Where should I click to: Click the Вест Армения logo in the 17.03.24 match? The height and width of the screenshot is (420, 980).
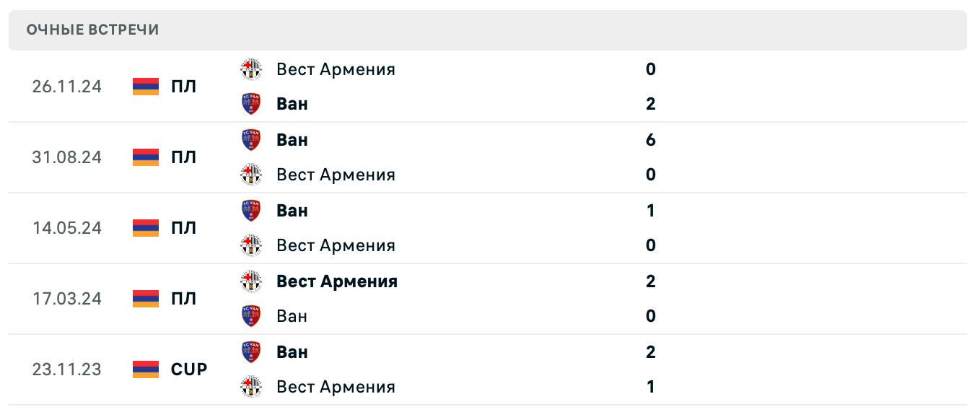[x=251, y=281]
